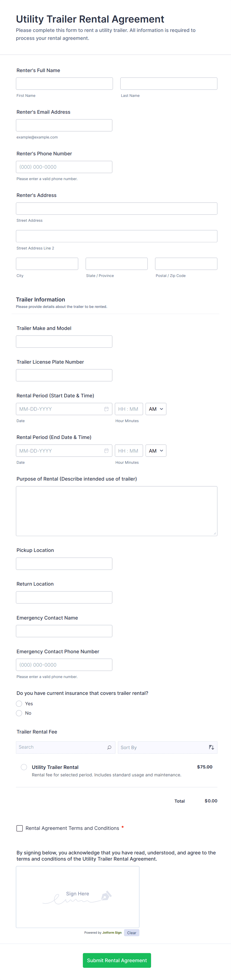This screenshot has width=231, height=980.
Task: Click the search magnifier icon in Trailer Rental Fee
Action: click(x=109, y=748)
